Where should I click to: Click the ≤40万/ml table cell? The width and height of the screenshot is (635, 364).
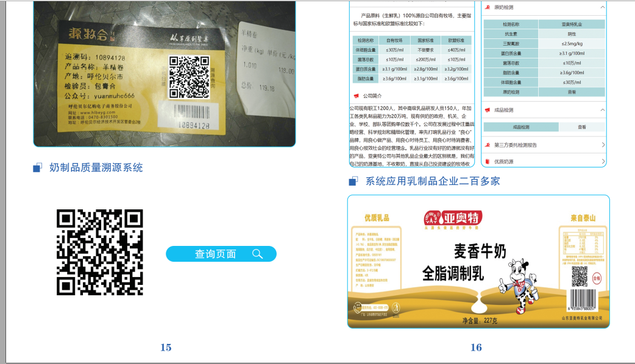pyautogui.click(x=456, y=50)
